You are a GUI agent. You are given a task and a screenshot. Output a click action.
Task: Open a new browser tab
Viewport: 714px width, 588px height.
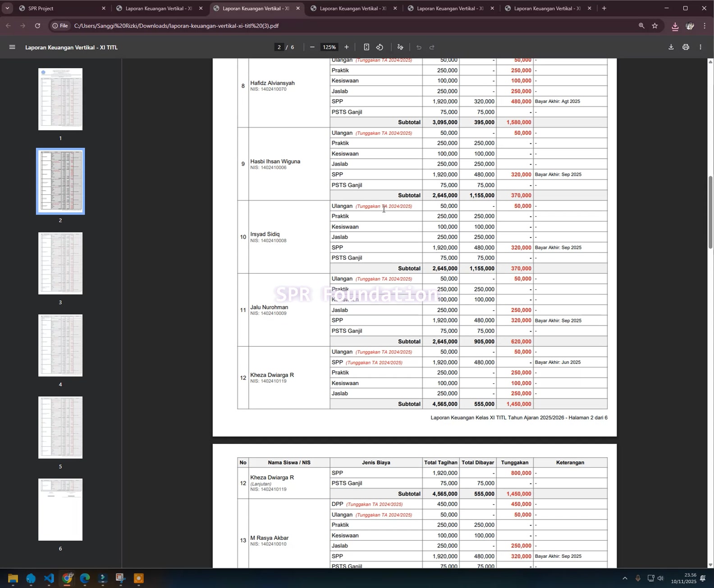(604, 8)
